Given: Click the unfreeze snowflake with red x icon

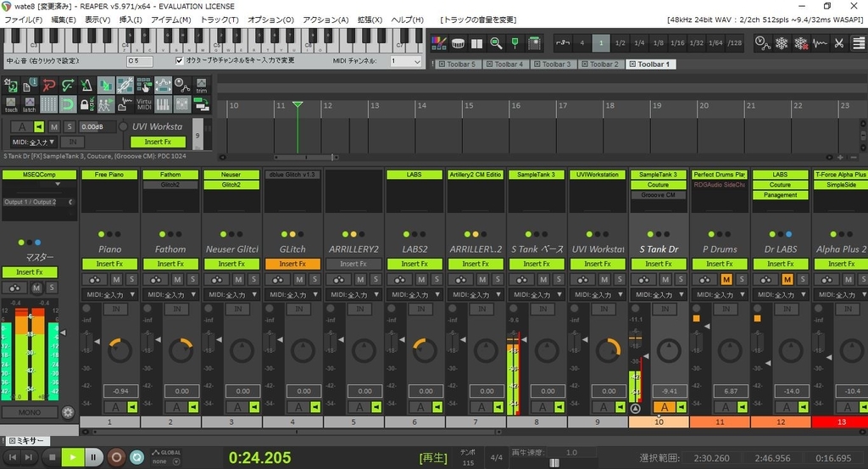Looking at the screenshot, I should pyautogui.click(x=800, y=43).
